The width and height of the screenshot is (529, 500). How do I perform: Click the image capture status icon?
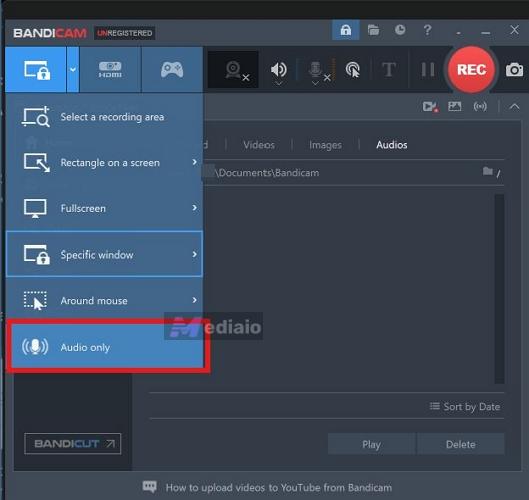pos(454,107)
